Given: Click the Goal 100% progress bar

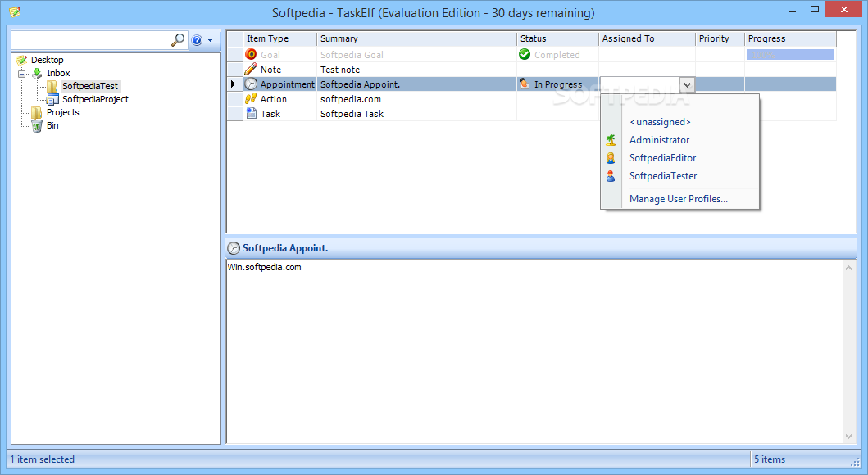Looking at the screenshot, I should [790, 54].
